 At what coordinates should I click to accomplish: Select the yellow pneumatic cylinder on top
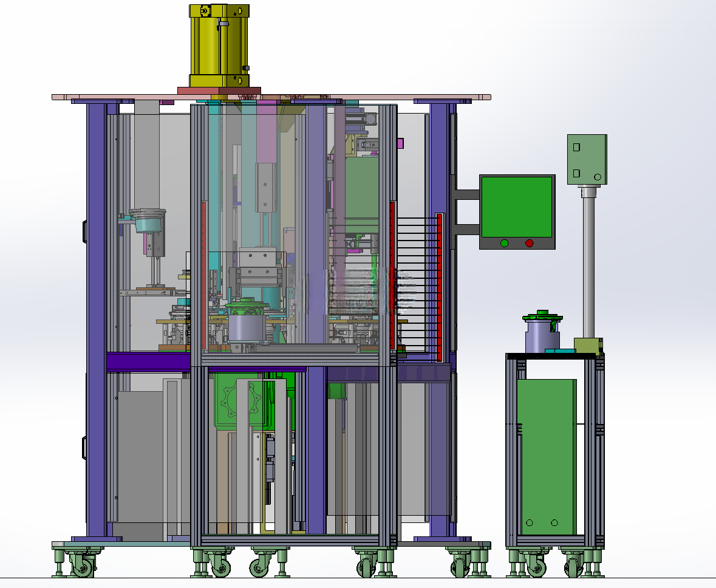point(219,46)
